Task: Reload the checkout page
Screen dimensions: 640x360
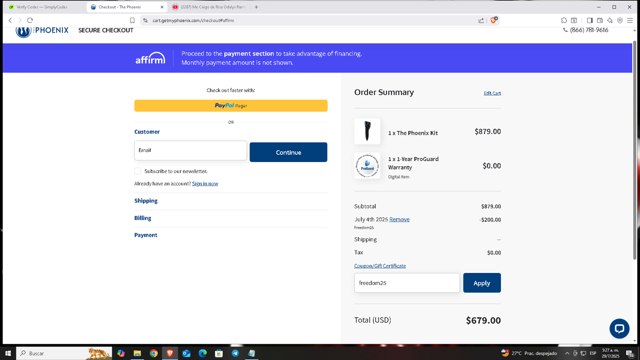Action: (30, 20)
